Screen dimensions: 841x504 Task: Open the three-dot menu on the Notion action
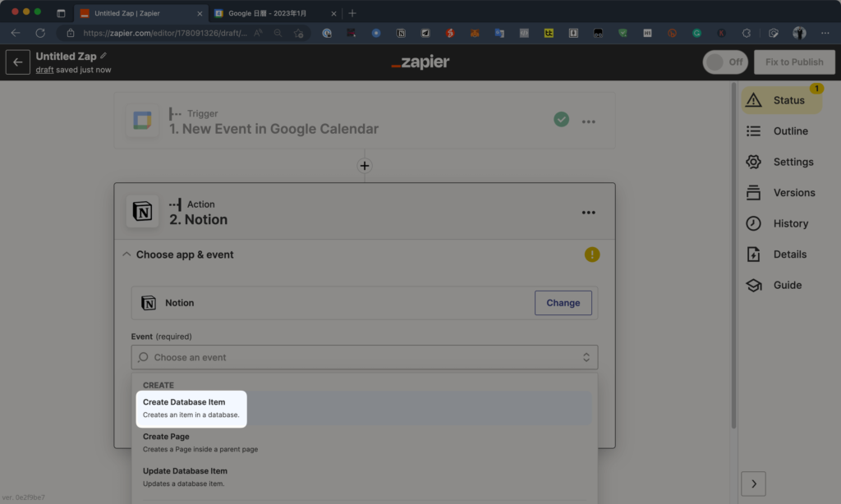pyautogui.click(x=588, y=213)
